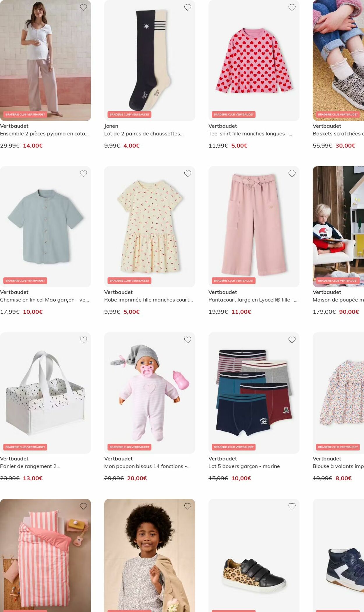Favorite the leopard velcro sneakers
This screenshot has height=612, width=364.
pos(292,506)
